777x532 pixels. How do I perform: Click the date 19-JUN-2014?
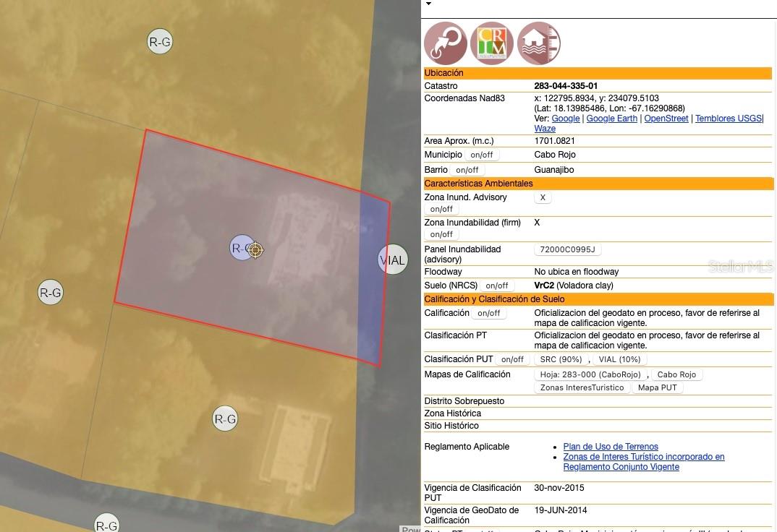point(561,510)
